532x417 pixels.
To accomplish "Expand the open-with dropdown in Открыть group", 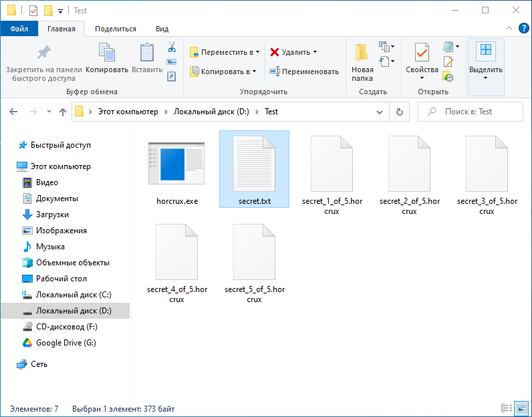I will click(x=457, y=47).
